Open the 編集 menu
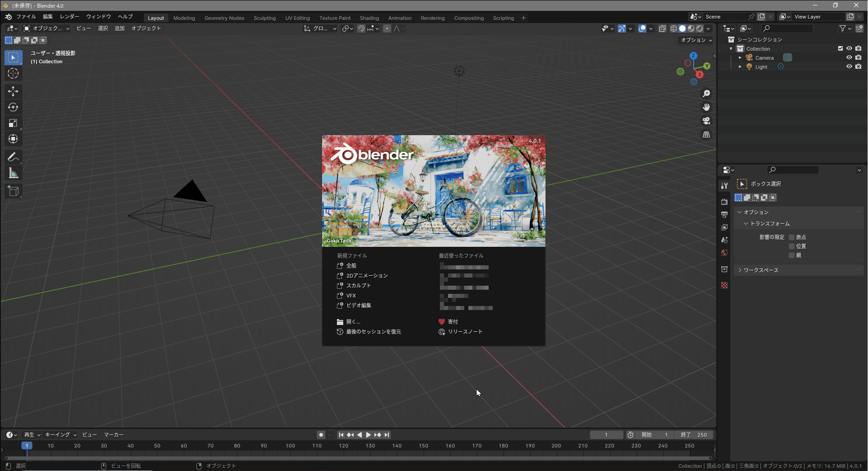This screenshot has width=868, height=471. (x=48, y=17)
